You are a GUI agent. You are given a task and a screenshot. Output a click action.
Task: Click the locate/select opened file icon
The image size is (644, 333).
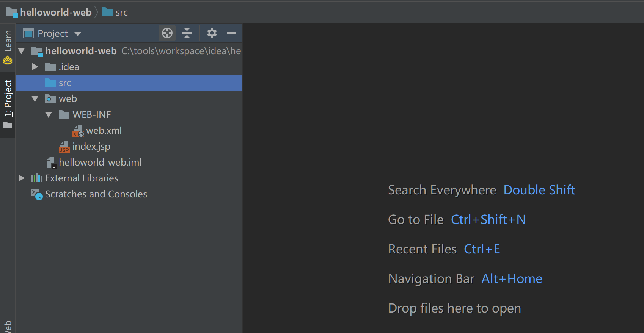coord(167,33)
